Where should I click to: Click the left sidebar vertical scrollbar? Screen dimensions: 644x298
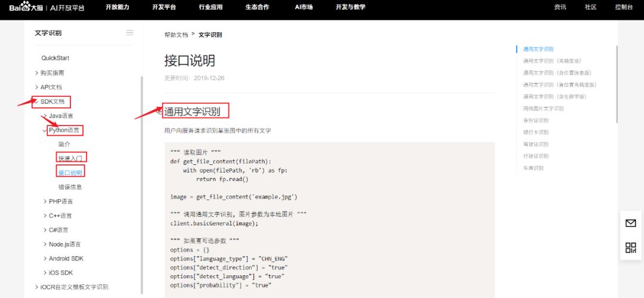142,185
